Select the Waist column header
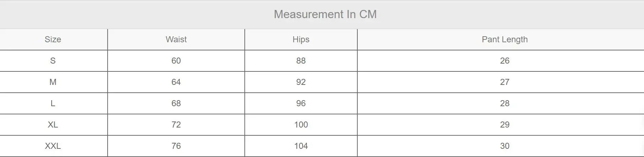Image resolution: width=644 pixels, height=157 pixels. pos(176,39)
